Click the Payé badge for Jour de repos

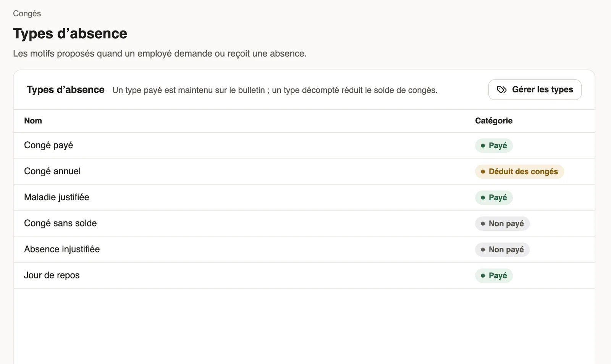(x=494, y=275)
